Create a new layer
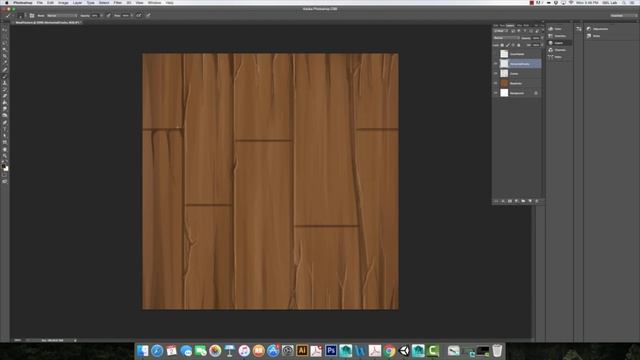640x360 pixels. (x=530, y=201)
